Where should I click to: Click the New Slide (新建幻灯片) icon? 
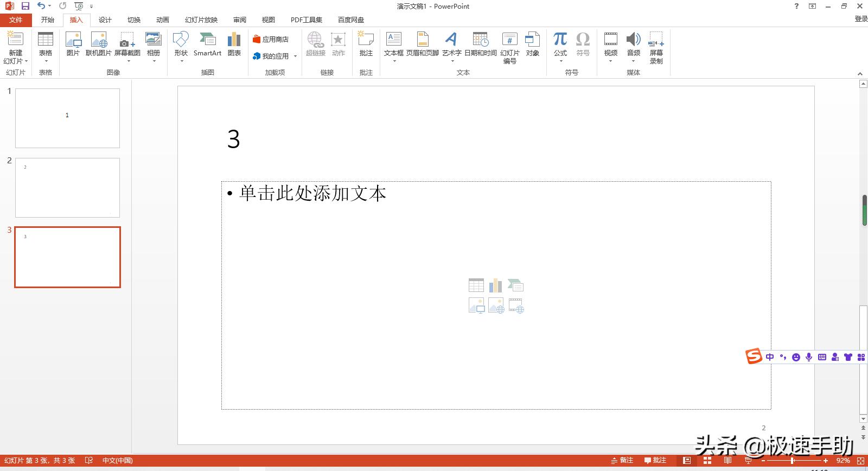[15, 39]
